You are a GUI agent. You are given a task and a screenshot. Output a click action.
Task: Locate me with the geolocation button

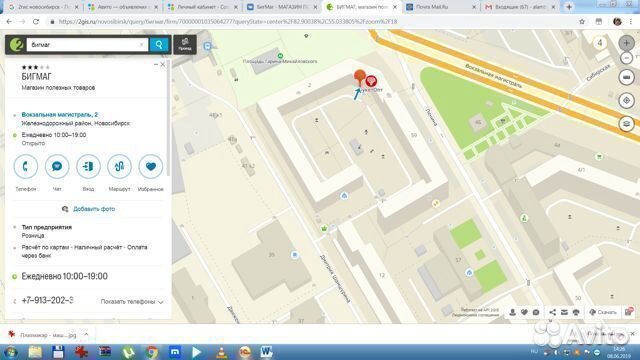(627, 100)
